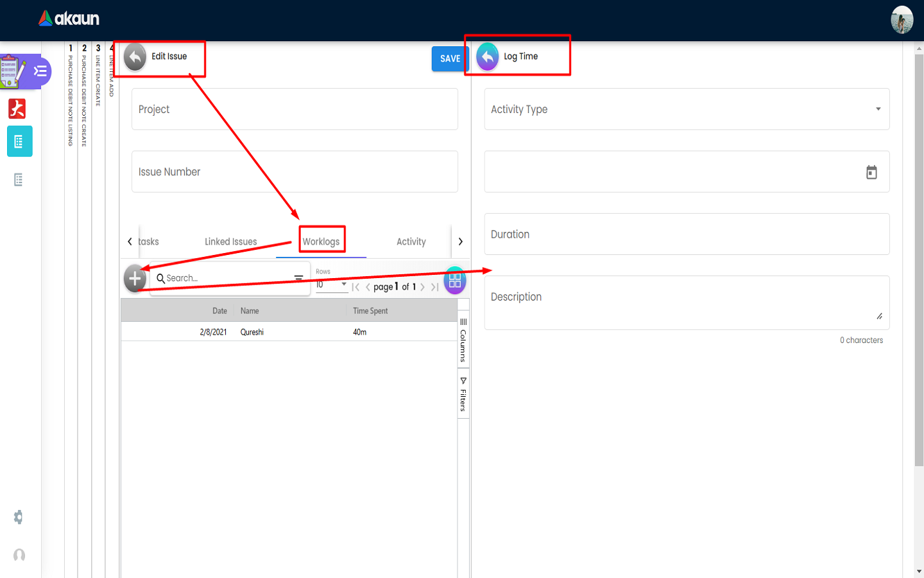Go to first page of worklogs

point(355,287)
